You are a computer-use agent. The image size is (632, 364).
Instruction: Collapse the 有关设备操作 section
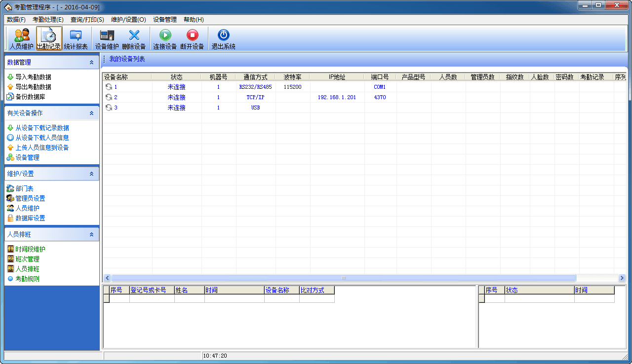(x=91, y=113)
